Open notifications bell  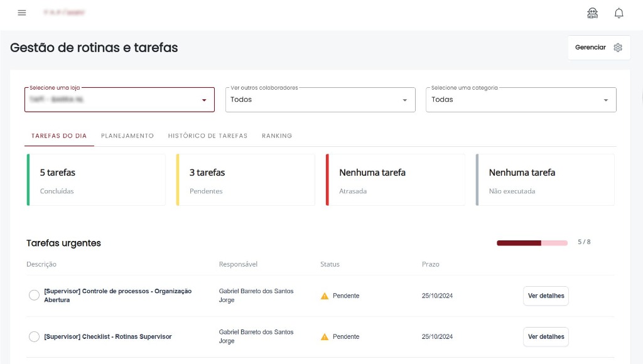(x=619, y=13)
